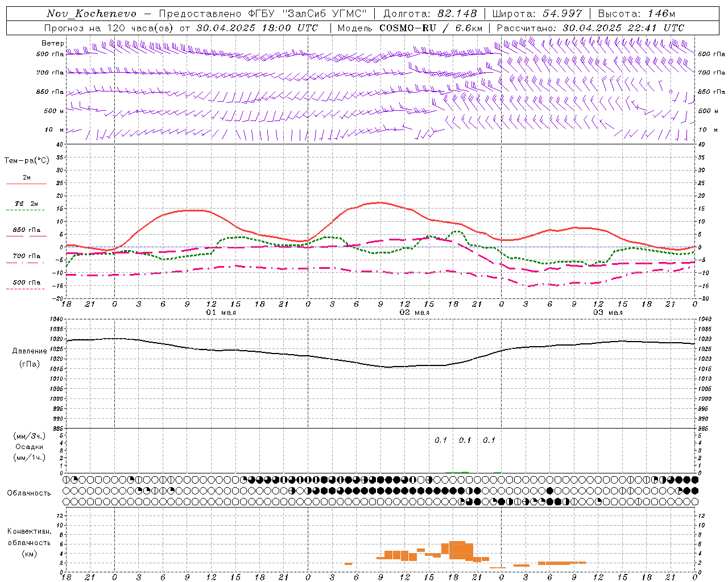Click the small green precipitation bar
Viewport: 728px width, 582px height.
pos(465,472)
